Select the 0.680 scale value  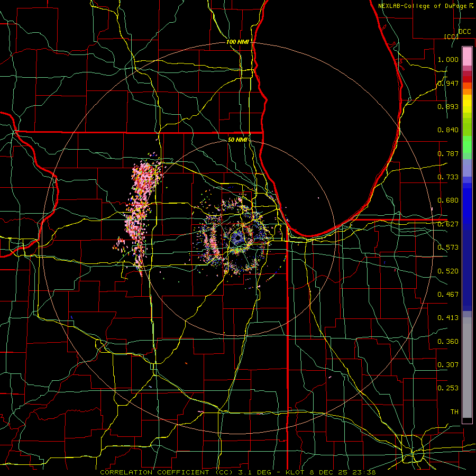pyautogui.click(x=448, y=200)
